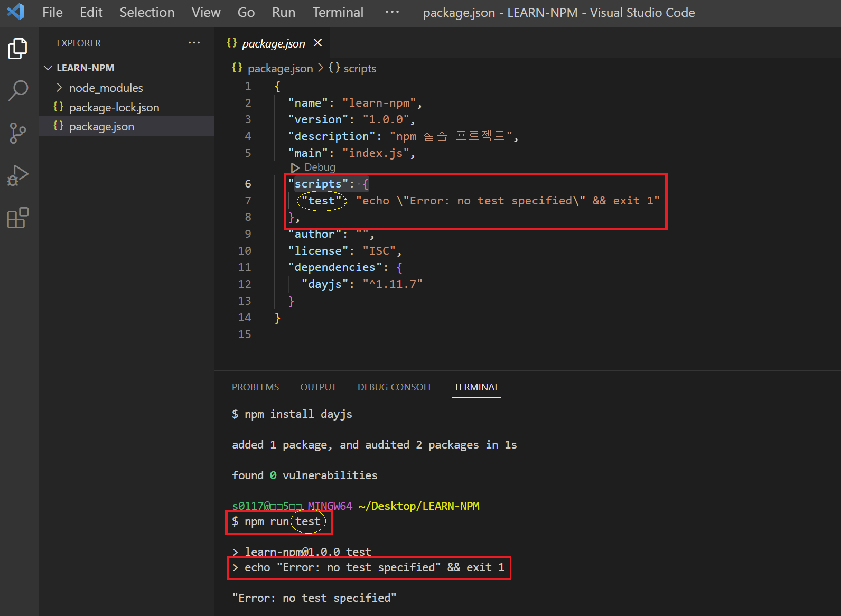Open the Run and Debug view icon
The image size is (841, 616).
click(18, 175)
